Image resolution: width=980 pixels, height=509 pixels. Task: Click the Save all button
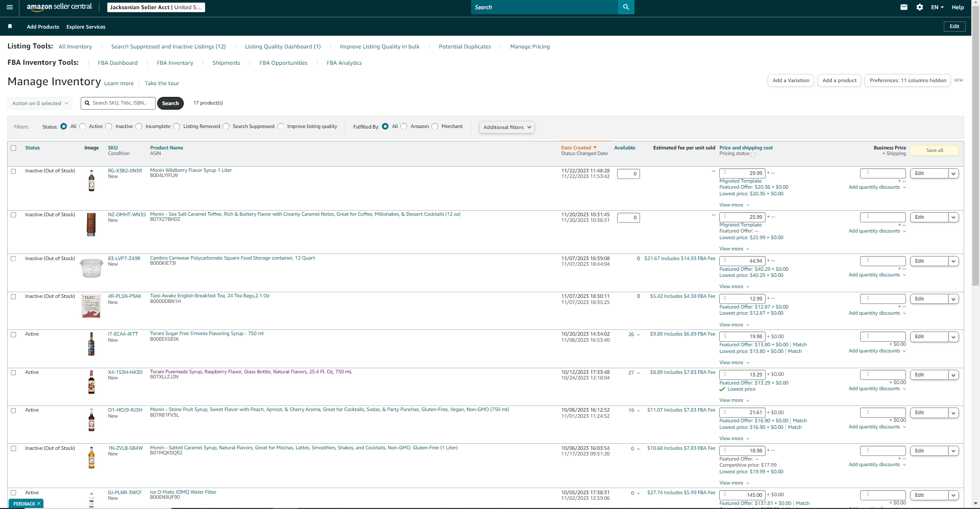coord(935,150)
